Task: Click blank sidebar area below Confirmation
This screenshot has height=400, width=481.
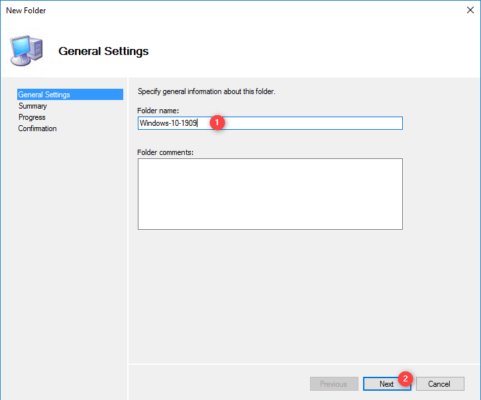Action: click(63, 250)
